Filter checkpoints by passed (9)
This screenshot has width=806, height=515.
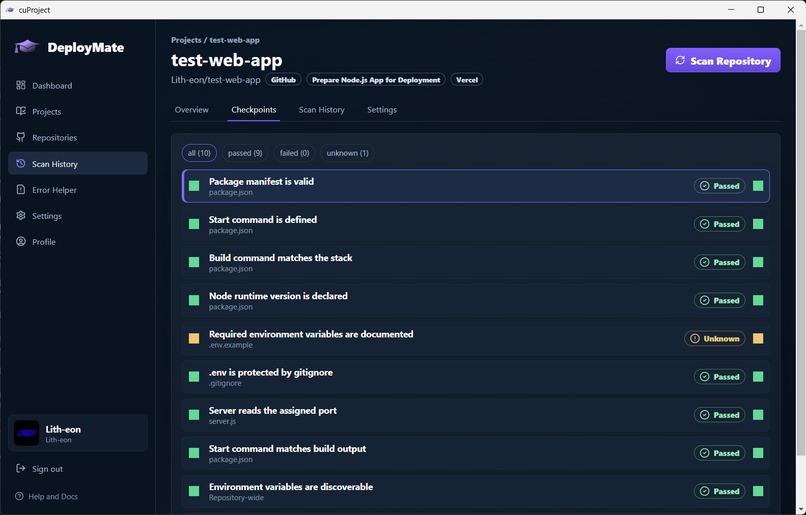click(x=245, y=153)
